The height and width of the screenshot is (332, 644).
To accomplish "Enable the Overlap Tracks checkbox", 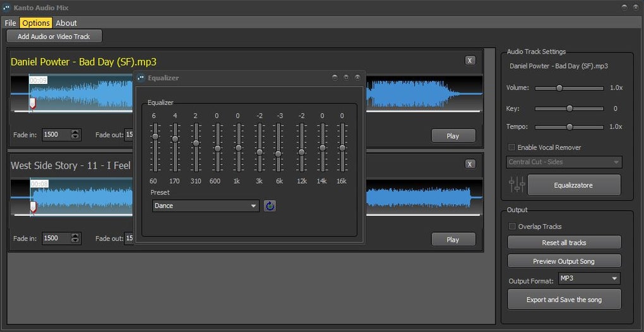I will coord(512,226).
